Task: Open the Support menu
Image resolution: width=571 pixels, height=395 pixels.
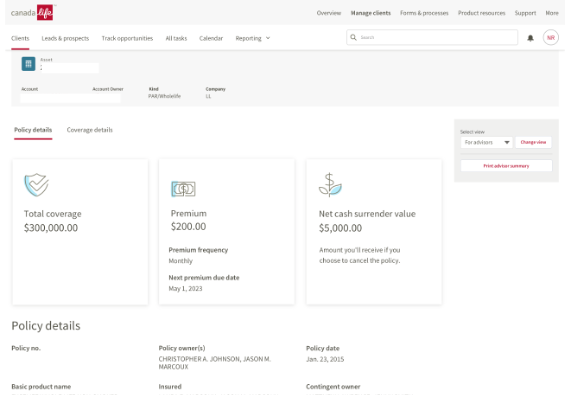Action: (525, 13)
